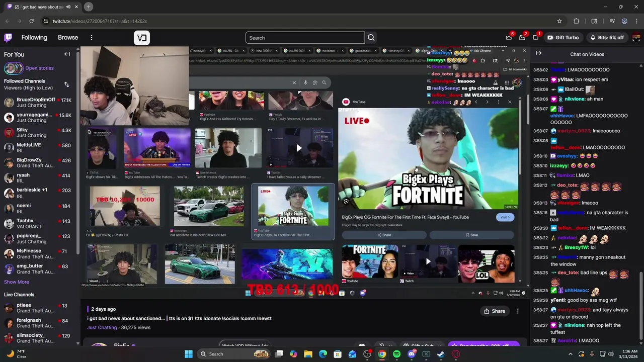
Task: Open the Following page
Action: coord(34,38)
